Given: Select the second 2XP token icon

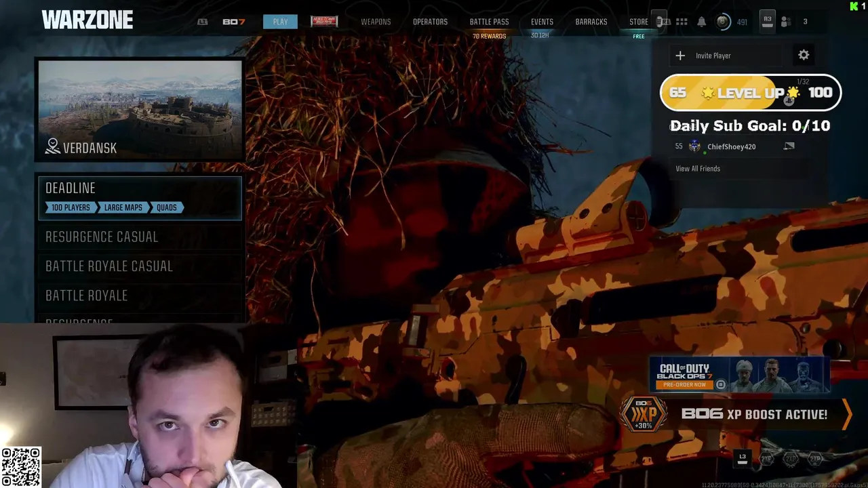Looking at the screenshot, I should click(x=791, y=459).
